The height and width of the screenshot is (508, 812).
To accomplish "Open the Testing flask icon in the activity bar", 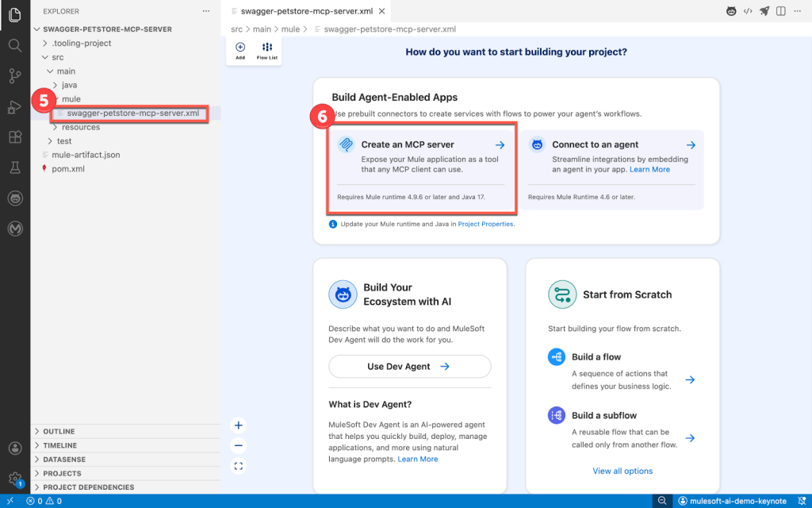I will (14, 167).
